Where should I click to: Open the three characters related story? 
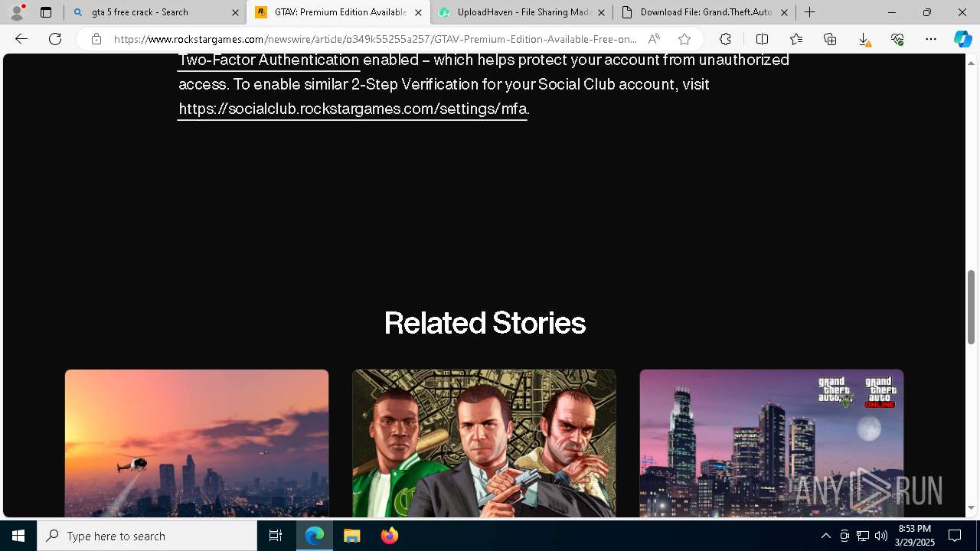coord(484,443)
